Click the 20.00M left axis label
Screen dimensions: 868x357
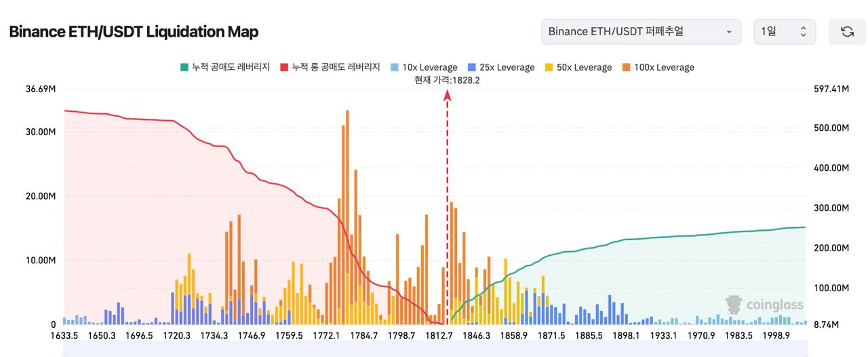(x=40, y=196)
